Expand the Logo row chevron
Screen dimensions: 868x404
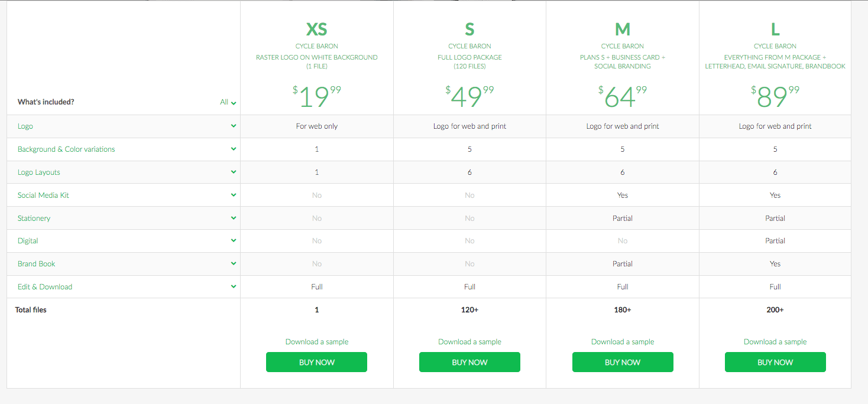click(234, 126)
